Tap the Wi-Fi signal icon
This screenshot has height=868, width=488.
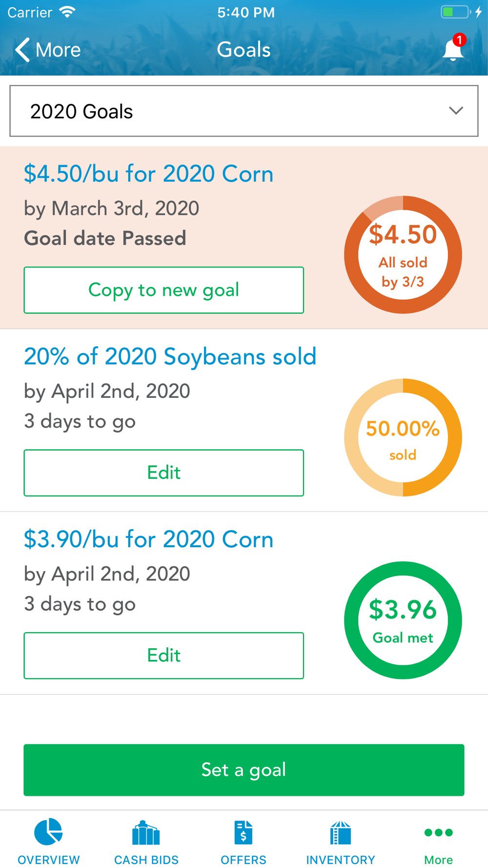pyautogui.click(x=67, y=12)
